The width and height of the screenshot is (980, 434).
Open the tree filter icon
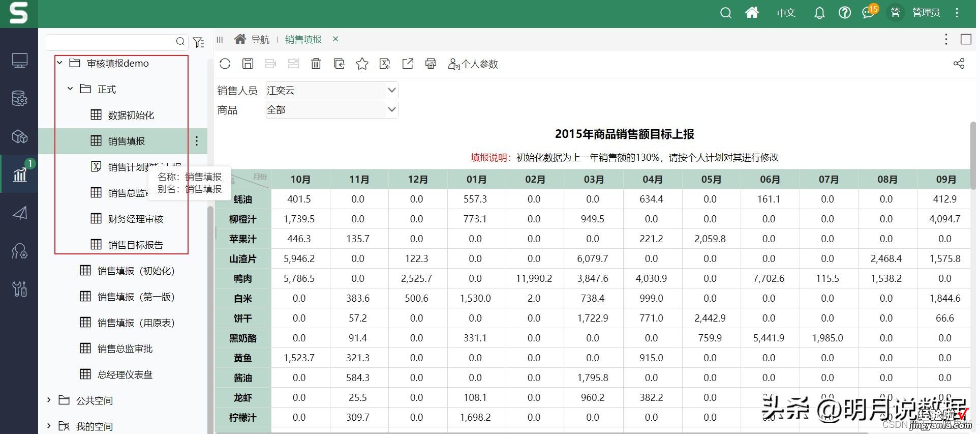199,42
